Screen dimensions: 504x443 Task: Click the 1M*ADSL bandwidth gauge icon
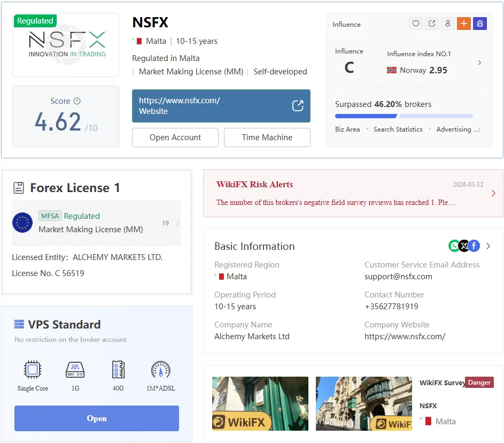[x=161, y=369]
